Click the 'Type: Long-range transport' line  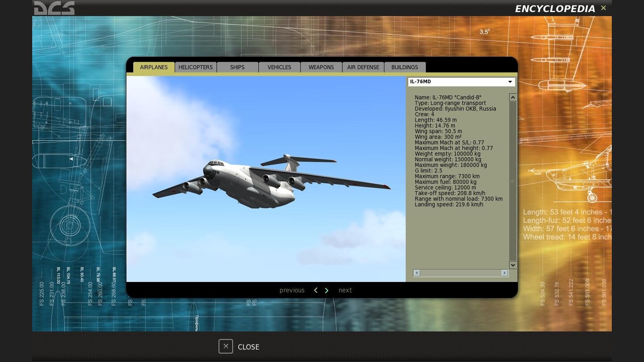[450, 103]
